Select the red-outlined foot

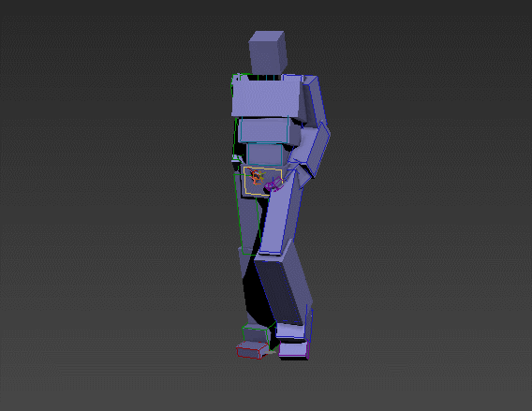click(x=252, y=350)
